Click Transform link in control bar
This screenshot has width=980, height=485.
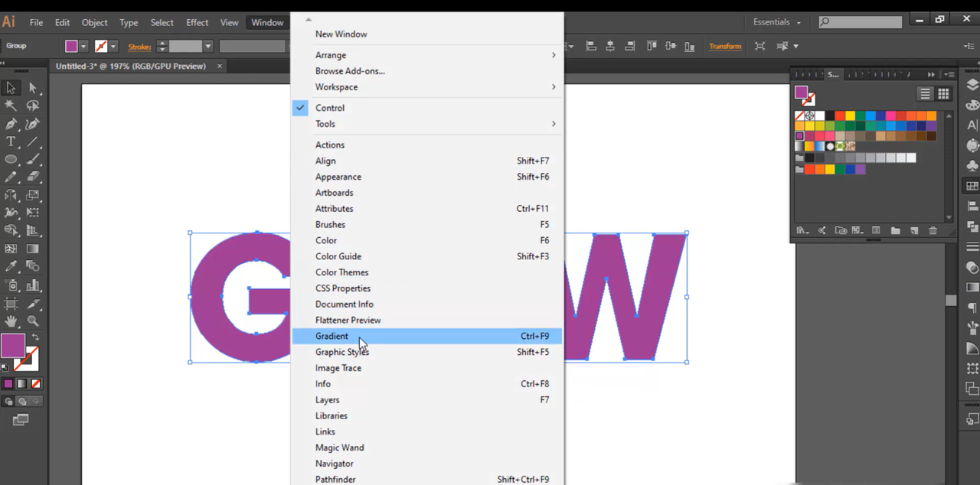click(725, 46)
